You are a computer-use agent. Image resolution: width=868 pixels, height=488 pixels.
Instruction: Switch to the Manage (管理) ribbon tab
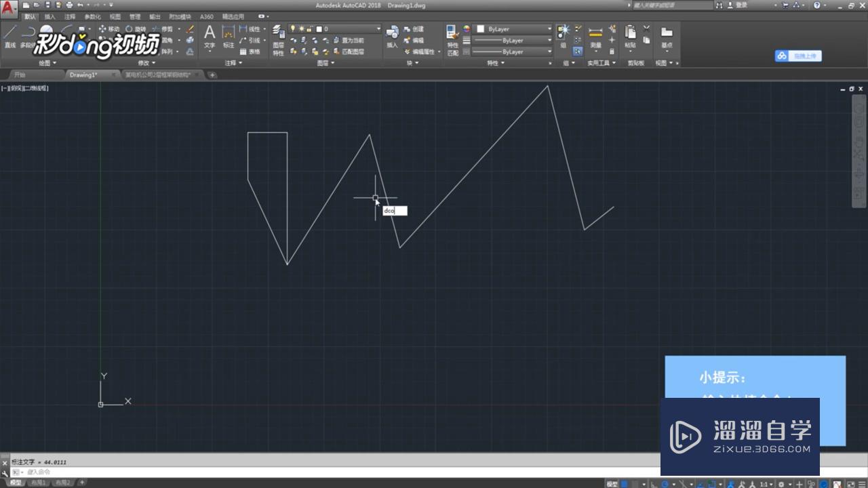(x=135, y=16)
